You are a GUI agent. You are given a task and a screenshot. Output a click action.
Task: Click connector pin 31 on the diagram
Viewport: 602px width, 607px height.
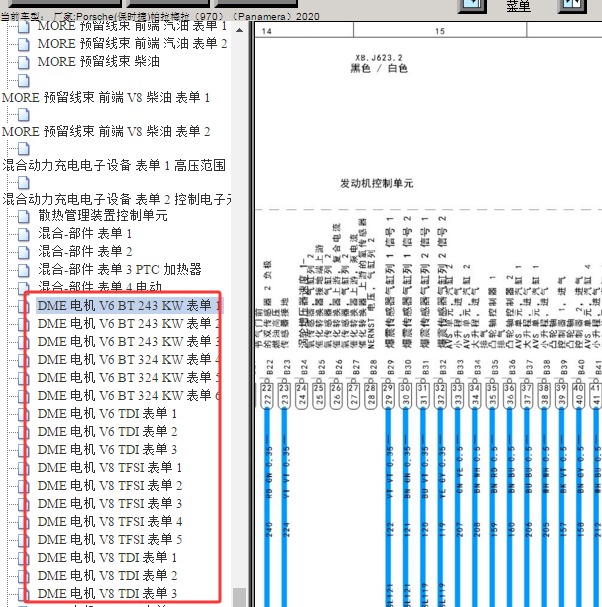click(x=423, y=395)
